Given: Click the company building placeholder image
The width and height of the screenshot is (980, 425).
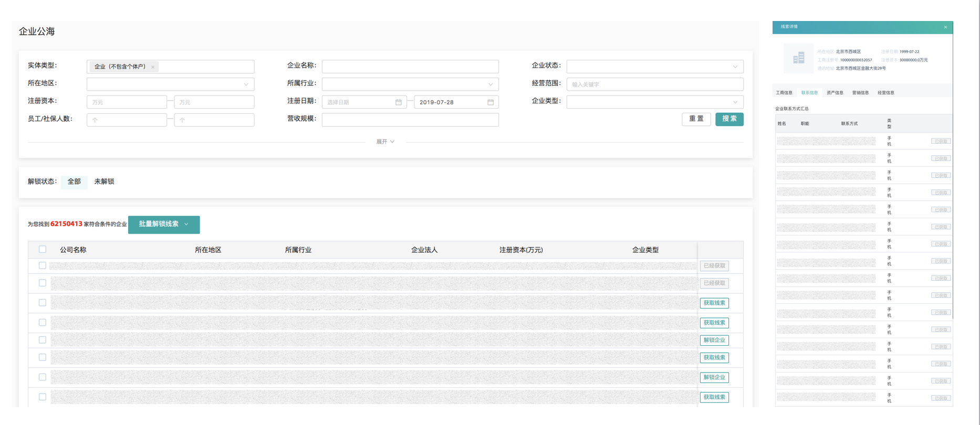Looking at the screenshot, I should coord(799,58).
